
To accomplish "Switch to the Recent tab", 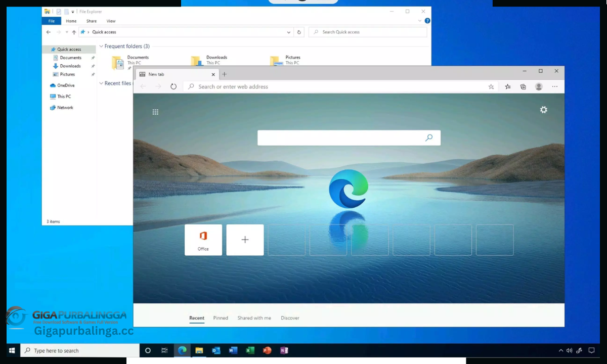I will (197, 318).
